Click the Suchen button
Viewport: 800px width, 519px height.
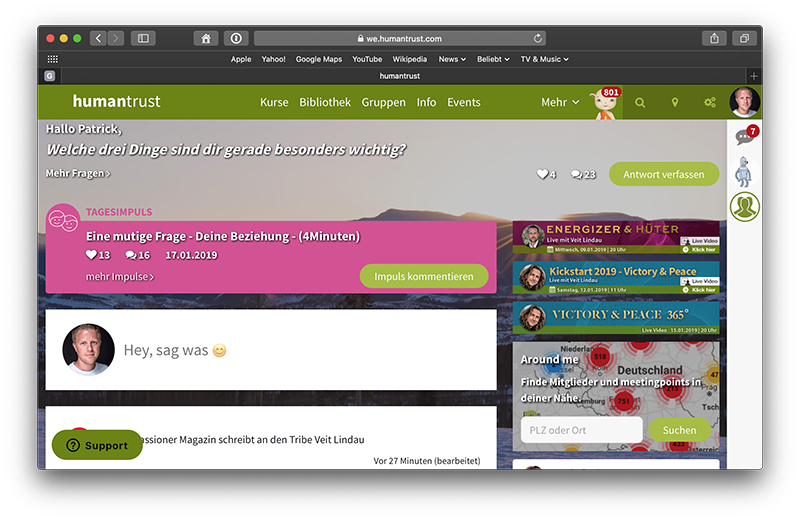[679, 430]
